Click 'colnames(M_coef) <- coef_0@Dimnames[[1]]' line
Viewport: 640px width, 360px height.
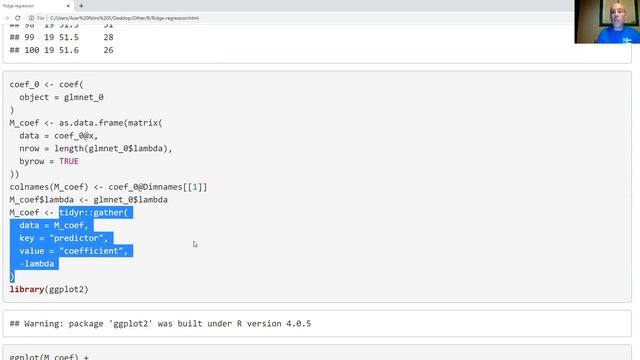[x=108, y=187]
